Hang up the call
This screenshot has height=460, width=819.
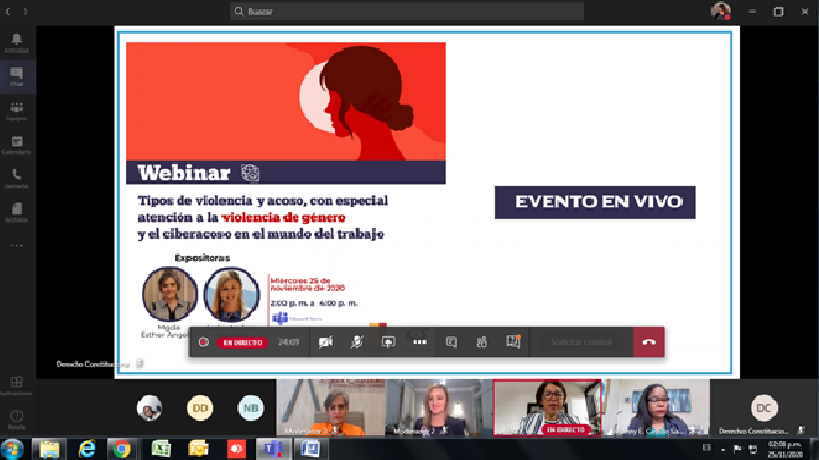(x=649, y=342)
